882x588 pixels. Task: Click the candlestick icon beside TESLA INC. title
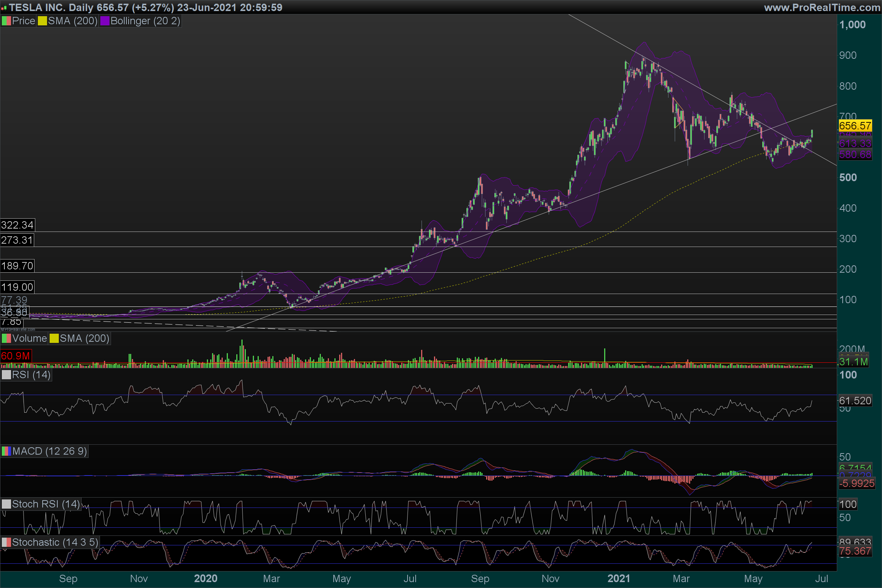click(4, 8)
